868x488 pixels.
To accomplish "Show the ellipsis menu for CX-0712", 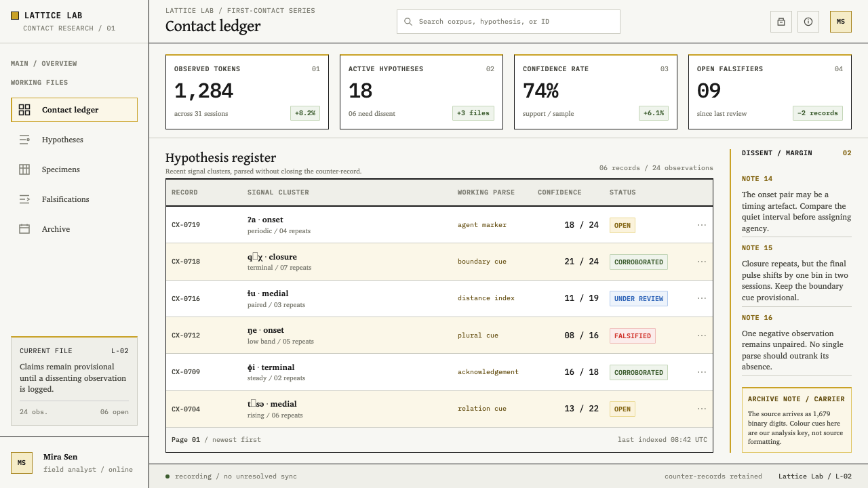I will 702,335.
